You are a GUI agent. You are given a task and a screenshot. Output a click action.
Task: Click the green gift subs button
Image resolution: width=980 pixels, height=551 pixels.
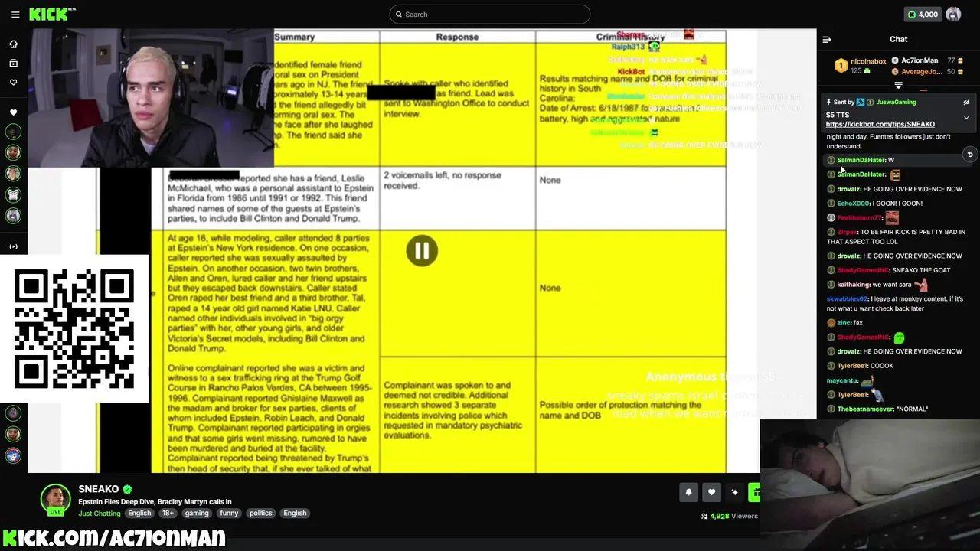[754, 493]
